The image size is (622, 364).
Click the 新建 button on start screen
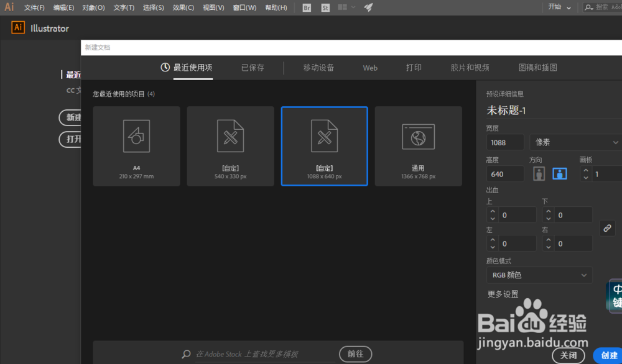click(70, 117)
